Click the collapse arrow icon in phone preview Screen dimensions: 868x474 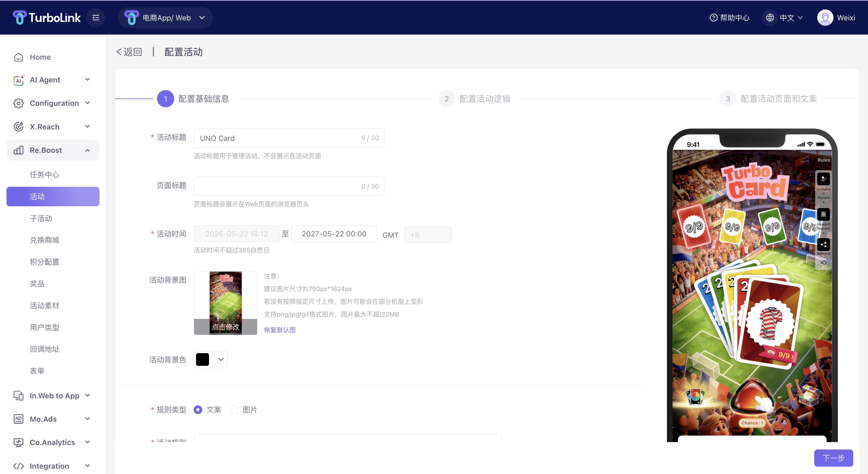pyautogui.click(x=823, y=262)
